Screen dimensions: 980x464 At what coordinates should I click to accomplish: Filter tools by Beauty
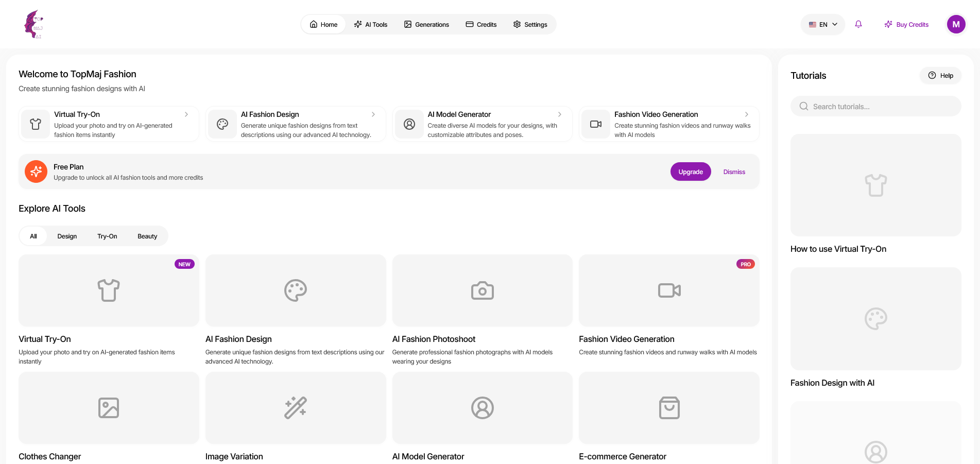click(x=147, y=236)
